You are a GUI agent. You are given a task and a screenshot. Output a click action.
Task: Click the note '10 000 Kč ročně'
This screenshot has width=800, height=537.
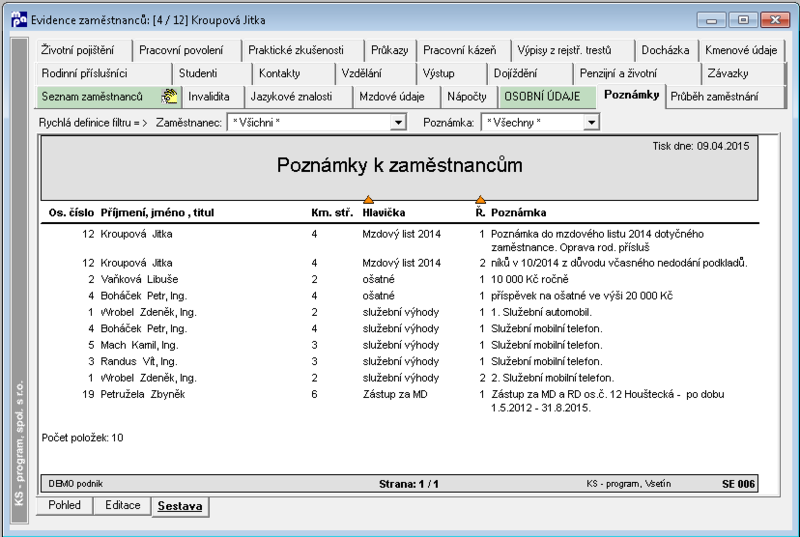[x=530, y=279]
